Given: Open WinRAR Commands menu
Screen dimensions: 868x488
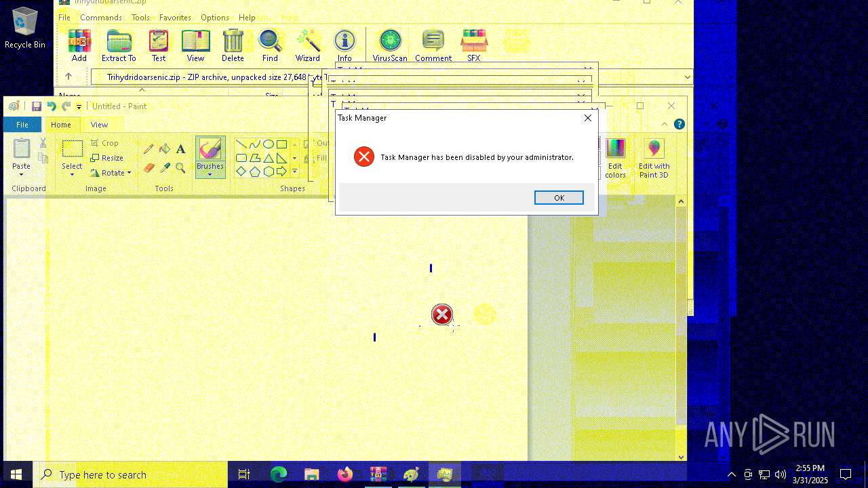Looking at the screenshot, I should tap(101, 17).
